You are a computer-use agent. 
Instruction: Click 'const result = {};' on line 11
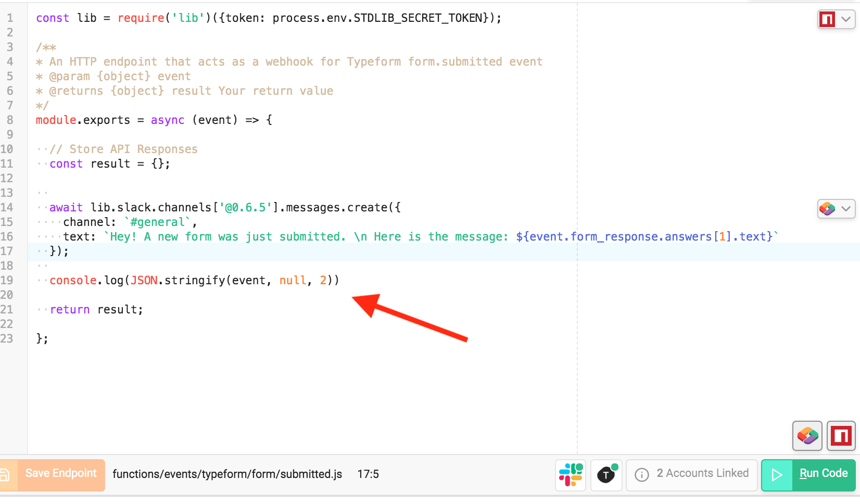click(110, 163)
